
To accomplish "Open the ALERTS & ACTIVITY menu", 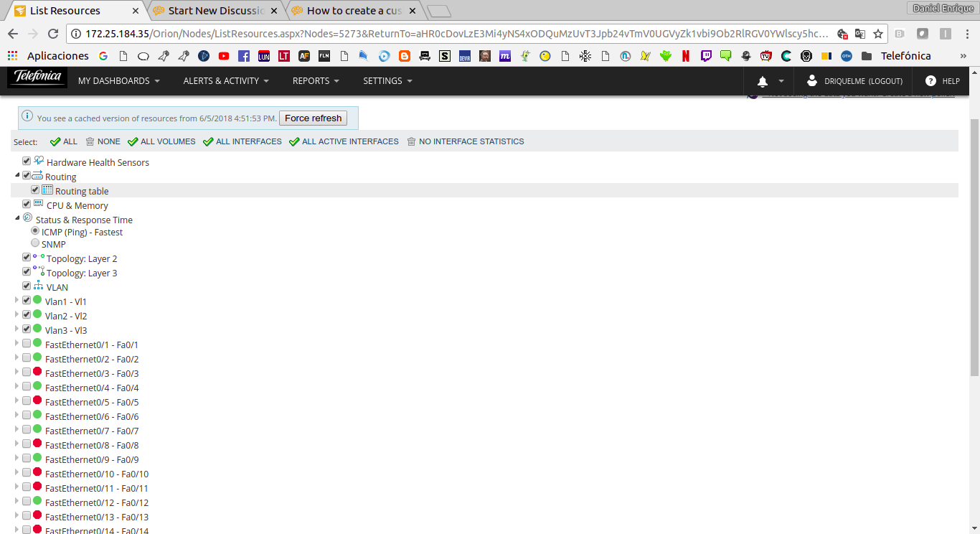I will 226,81.
